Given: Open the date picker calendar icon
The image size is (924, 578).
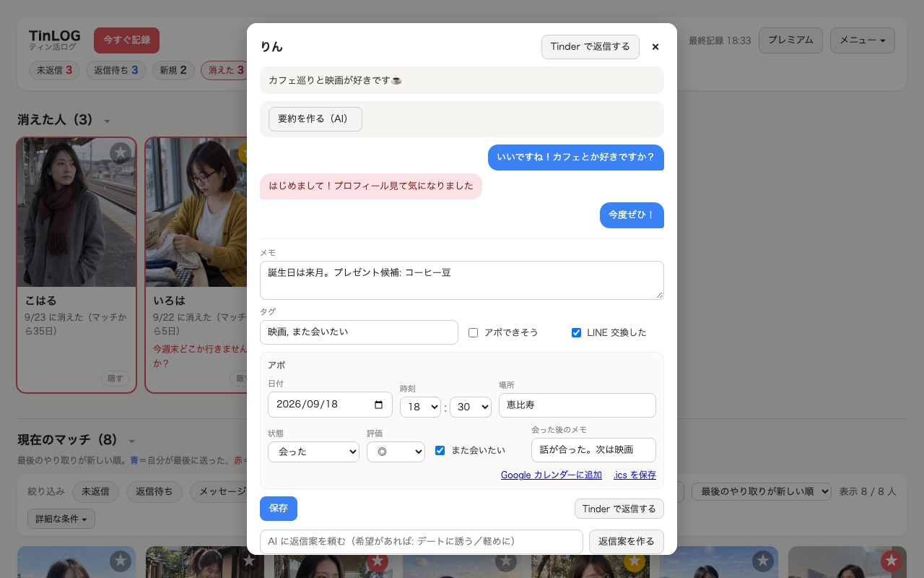Looking at the screenshot, I should [x=379, y=405].
